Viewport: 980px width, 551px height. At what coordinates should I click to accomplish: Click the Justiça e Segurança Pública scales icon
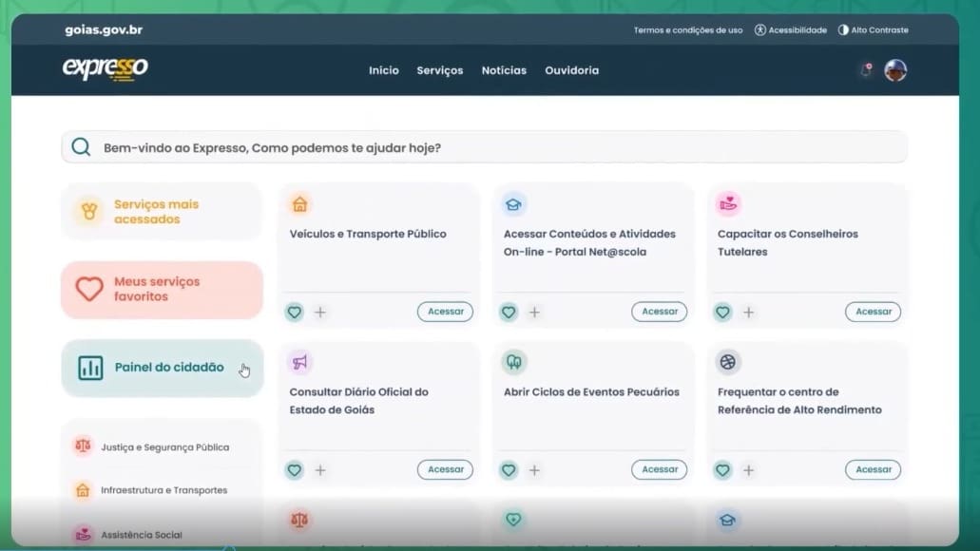84,446
